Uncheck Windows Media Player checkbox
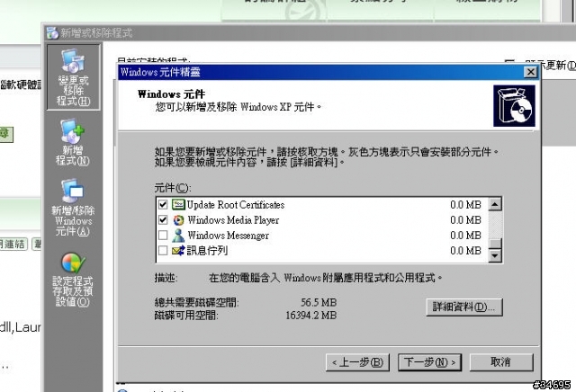The width and height of the screenshot is (576, 392). tap(163, 220)
